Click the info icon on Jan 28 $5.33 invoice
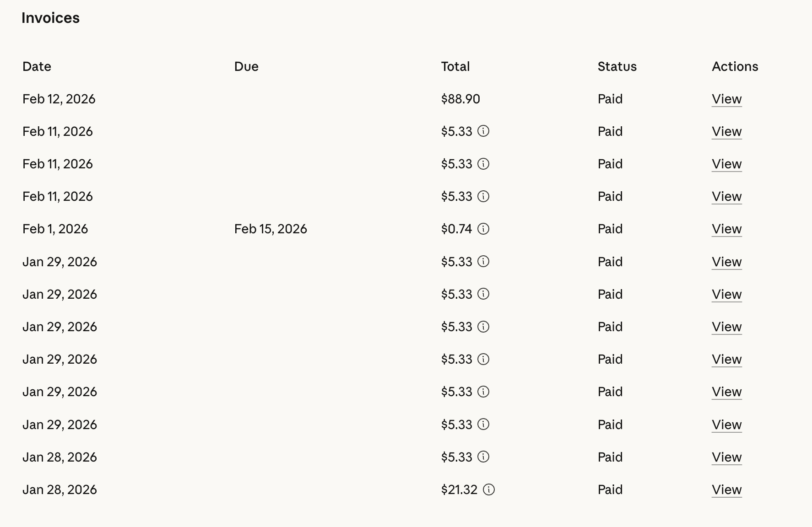812x527 pixels. point(483,457)
